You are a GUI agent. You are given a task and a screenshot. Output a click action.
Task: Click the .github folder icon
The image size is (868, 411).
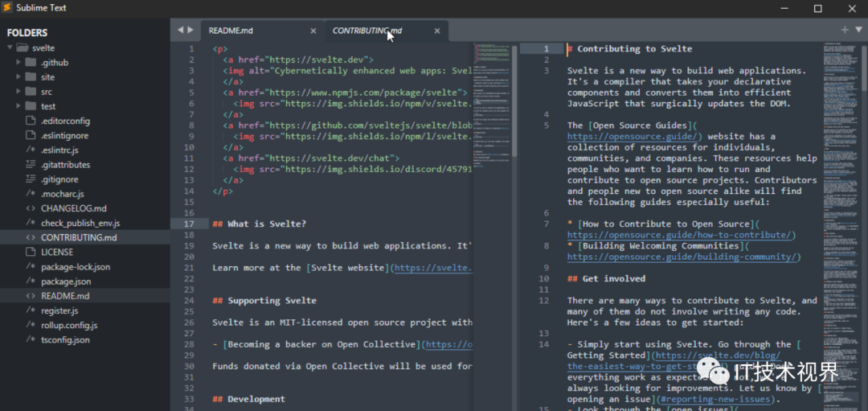coord(31,62)
